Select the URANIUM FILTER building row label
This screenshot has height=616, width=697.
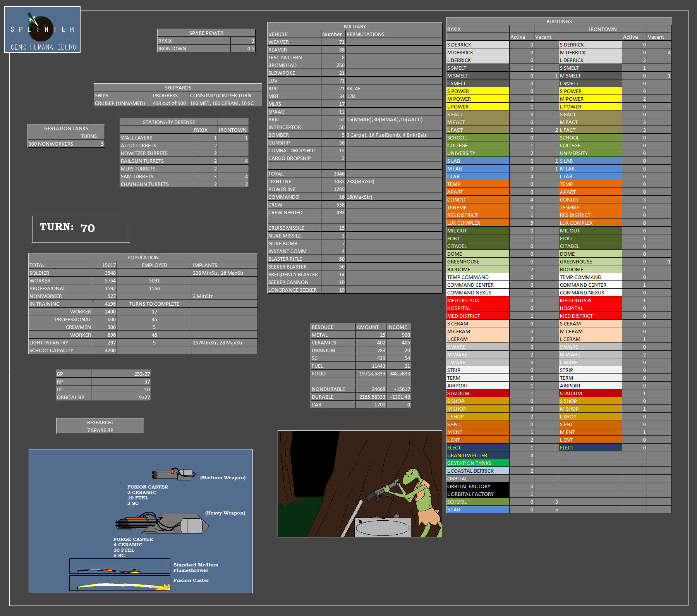point(477,455)
